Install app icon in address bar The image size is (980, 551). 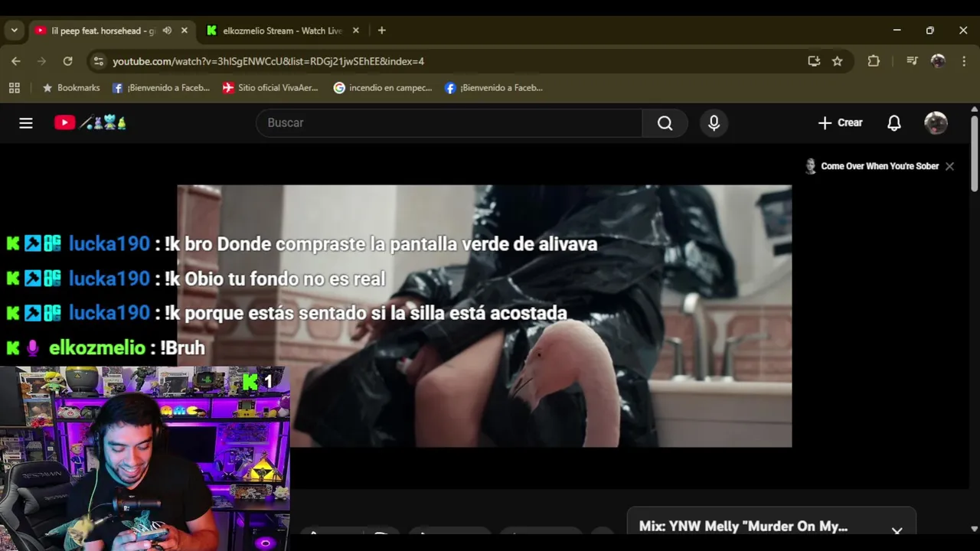814,61
